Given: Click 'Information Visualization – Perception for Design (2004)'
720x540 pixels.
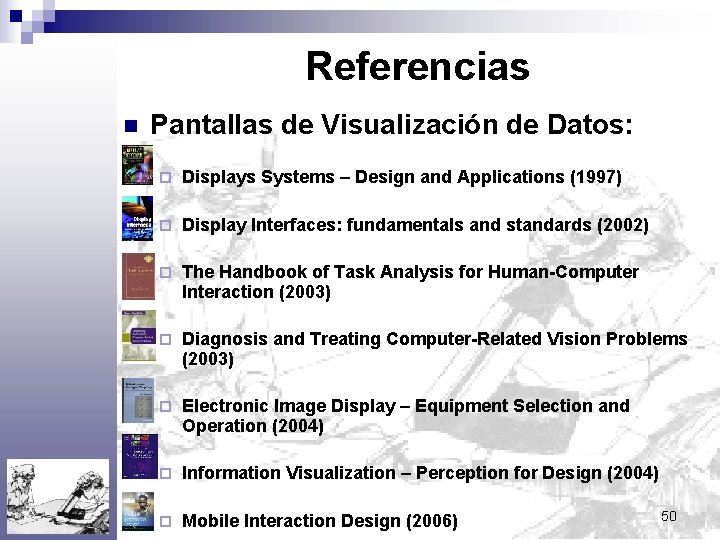Looking at the screenshot, I should click(x=420, y=473).
